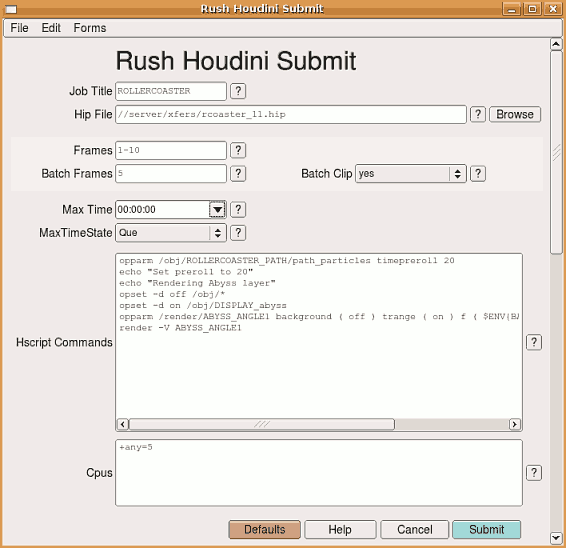The image size is (566, 548).
Task: Click the opparm timepreroll 20 line
Action: (x=287, y=261)
